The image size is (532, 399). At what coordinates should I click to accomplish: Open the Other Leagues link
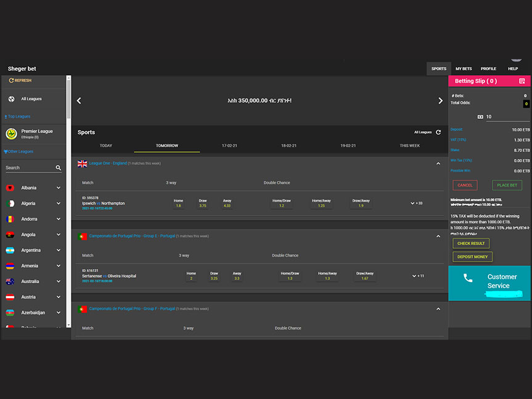pyautogui.click(x=20, y=151)
